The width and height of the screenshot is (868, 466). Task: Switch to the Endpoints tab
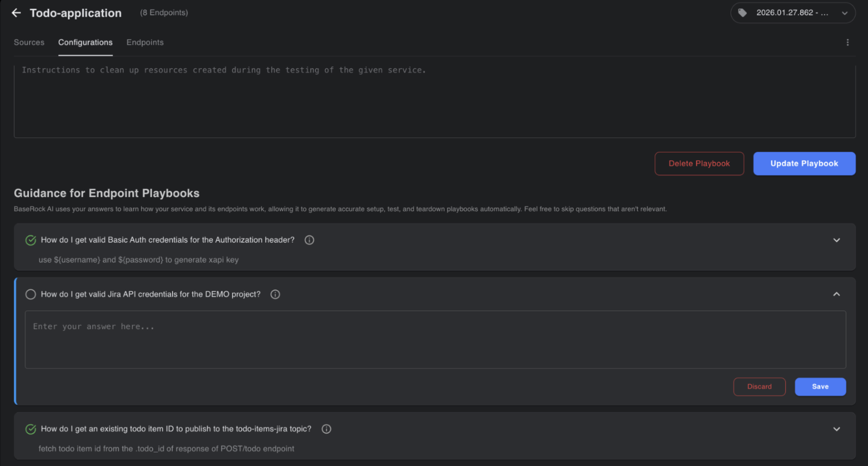(x=145, y=42)
